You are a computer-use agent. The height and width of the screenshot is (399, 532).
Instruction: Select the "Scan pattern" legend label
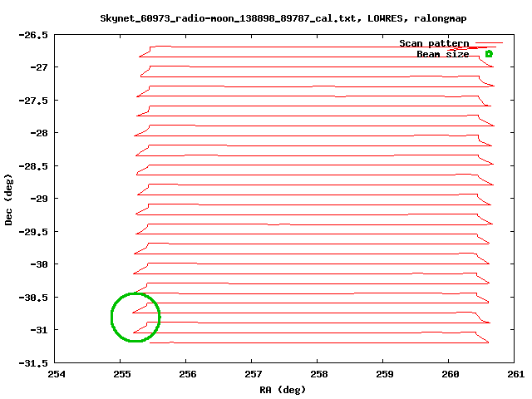(x=434, y=43)
